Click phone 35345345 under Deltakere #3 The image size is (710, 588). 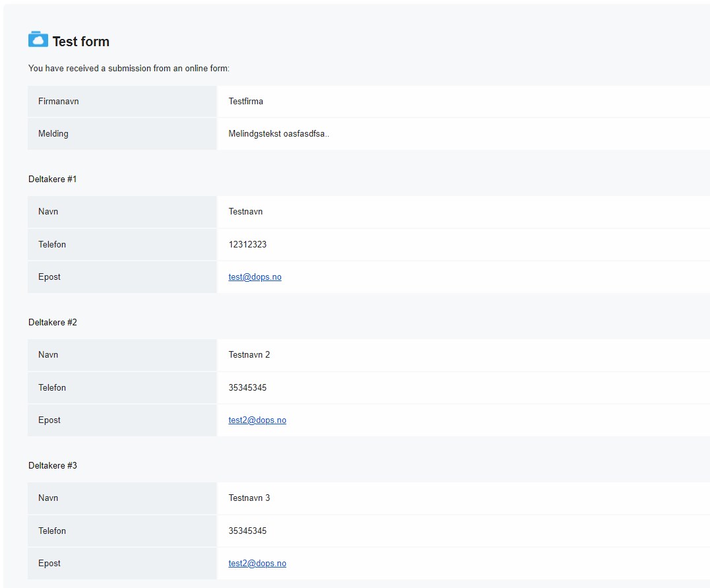click(247, 531)
